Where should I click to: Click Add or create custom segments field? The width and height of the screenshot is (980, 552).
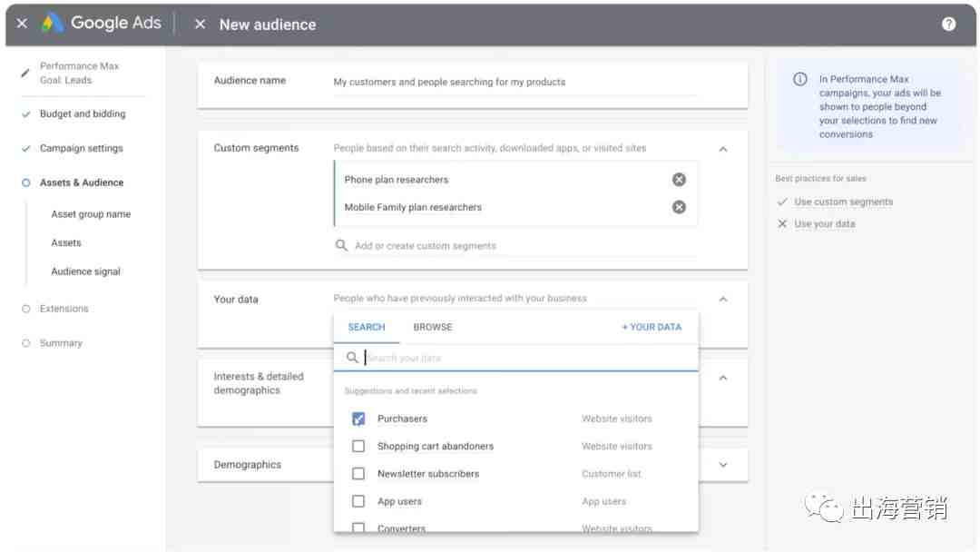[x=515, y=246]
